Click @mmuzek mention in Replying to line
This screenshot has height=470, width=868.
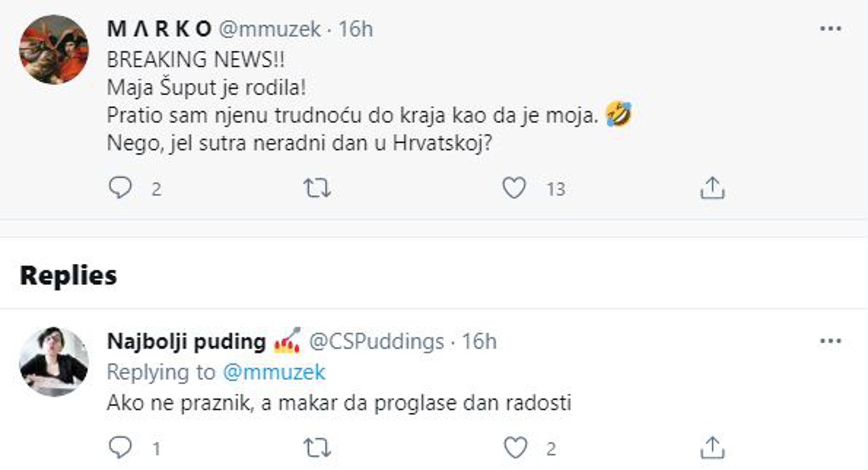pyautogui.click(x=274, y=372)
